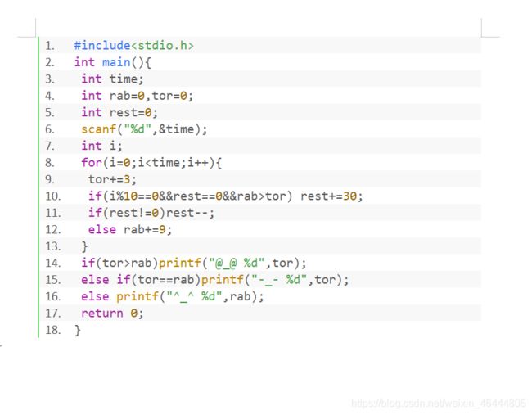Click line number 10.
This screenshot has width=532, height=415.
coord(53,196)
